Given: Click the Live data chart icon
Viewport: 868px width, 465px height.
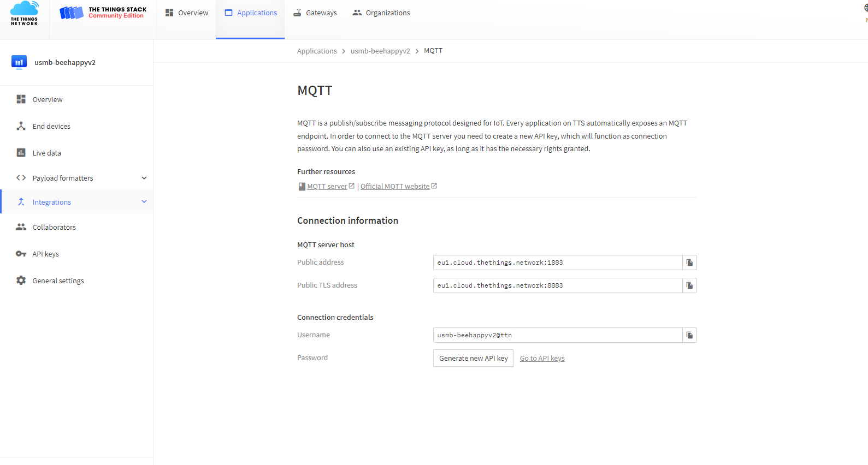Looking at the screenshot, I should coord(21,152).
